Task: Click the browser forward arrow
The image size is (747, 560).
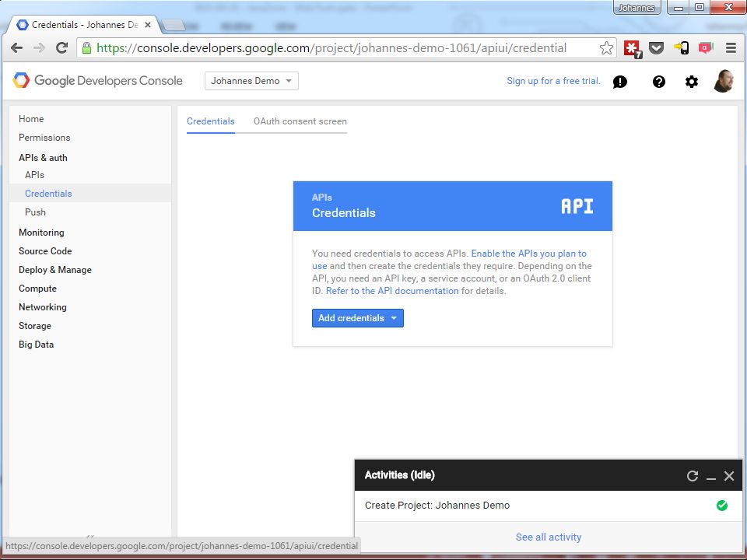Action: click(39, 47)
